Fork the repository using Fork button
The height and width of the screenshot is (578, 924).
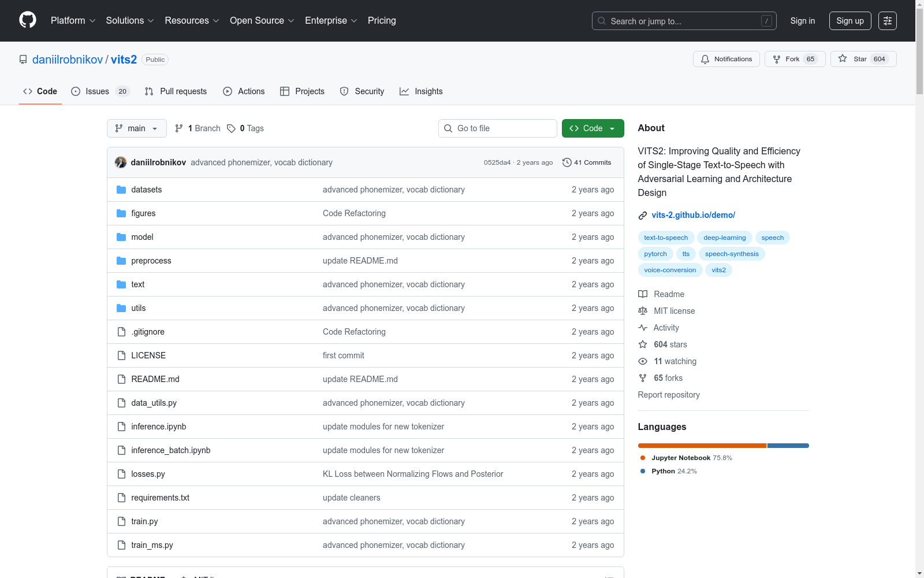[795, 59]
